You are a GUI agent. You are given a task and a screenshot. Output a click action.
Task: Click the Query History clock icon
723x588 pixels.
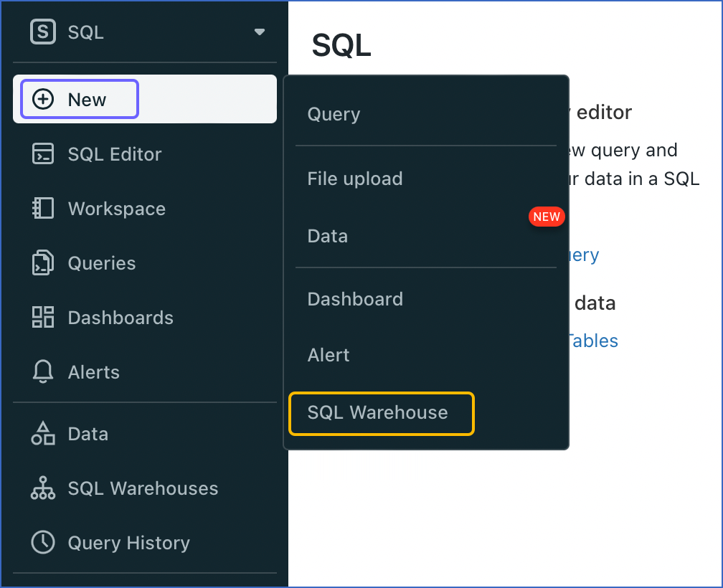[43, 543]
